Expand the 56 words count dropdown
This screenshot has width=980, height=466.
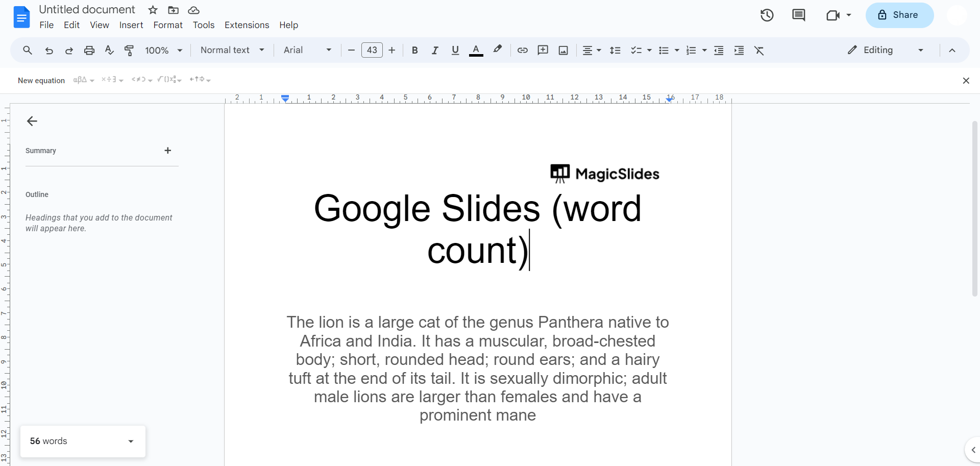click(131, 442)
